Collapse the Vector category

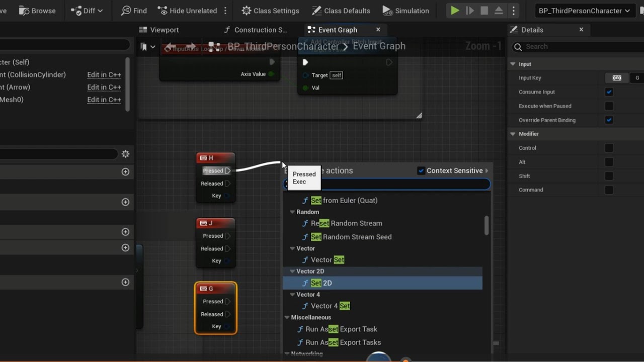click(292, 248)
